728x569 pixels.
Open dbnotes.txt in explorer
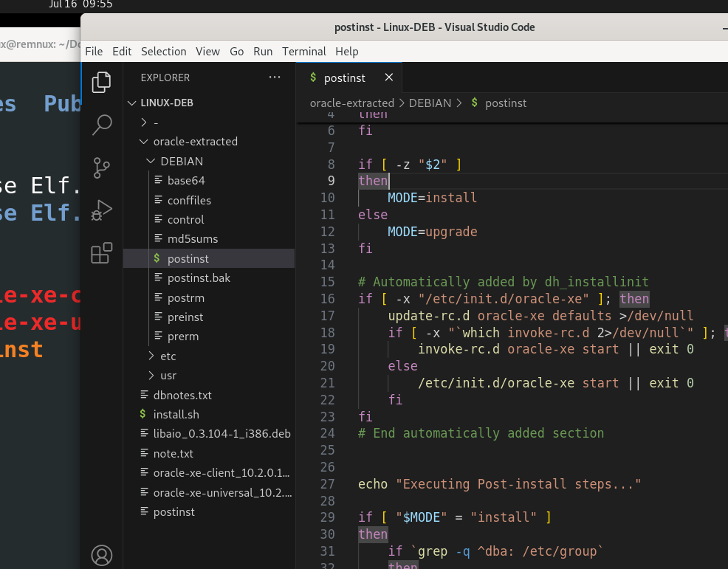(209, 395)
